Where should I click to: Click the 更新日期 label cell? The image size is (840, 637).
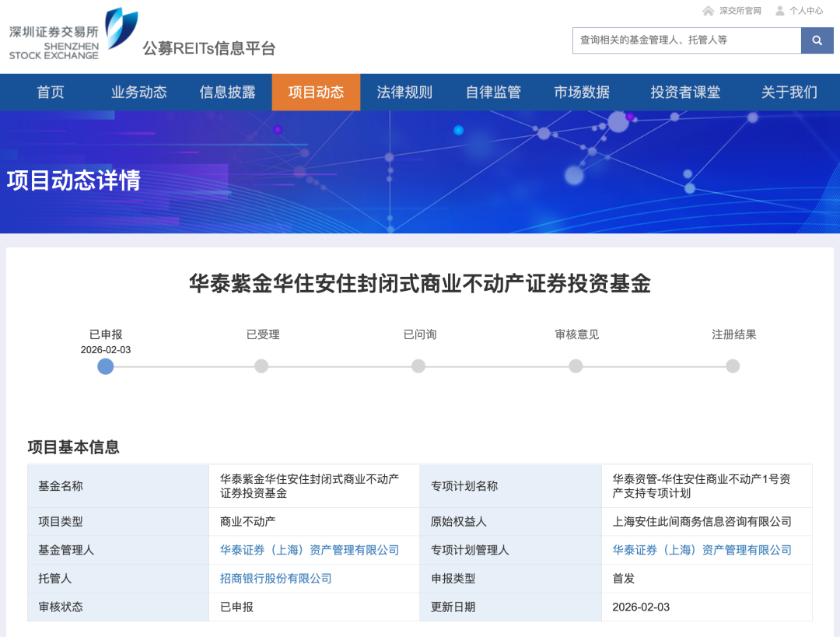510,607
